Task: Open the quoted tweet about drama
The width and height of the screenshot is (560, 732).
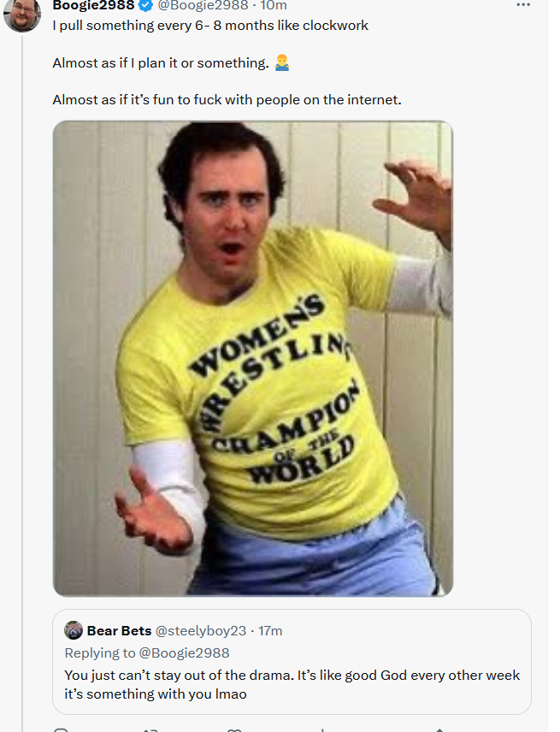Action: 292,662
